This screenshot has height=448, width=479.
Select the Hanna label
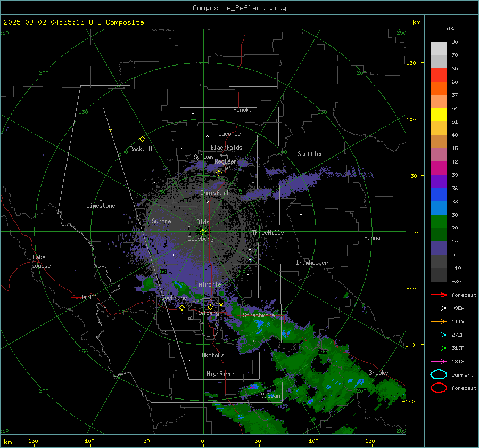coord(372,238)
